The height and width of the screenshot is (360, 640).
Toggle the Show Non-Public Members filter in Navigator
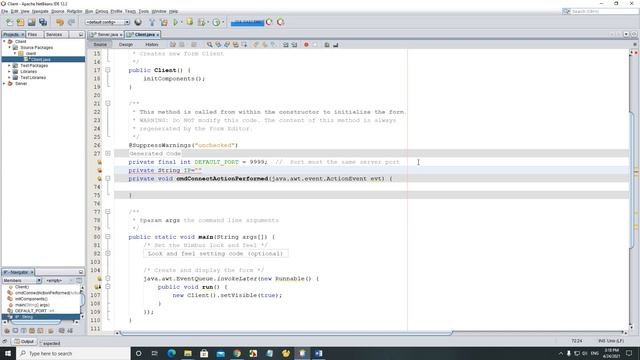(32, 331)
